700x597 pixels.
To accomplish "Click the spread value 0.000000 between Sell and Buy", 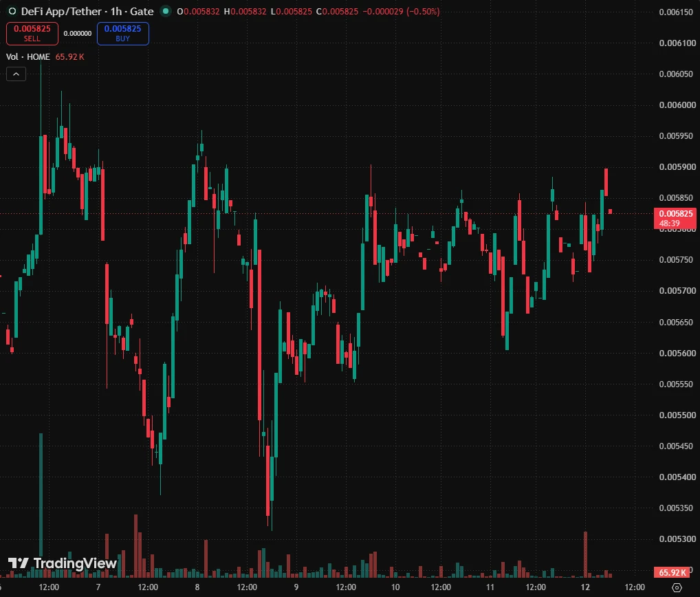I will pos(78,34).
